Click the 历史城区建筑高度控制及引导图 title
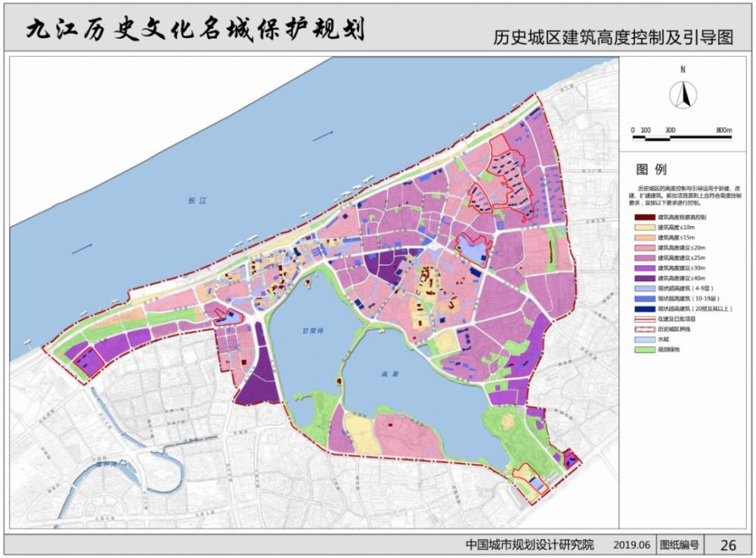The image size is (756, 558). point(613,37)
